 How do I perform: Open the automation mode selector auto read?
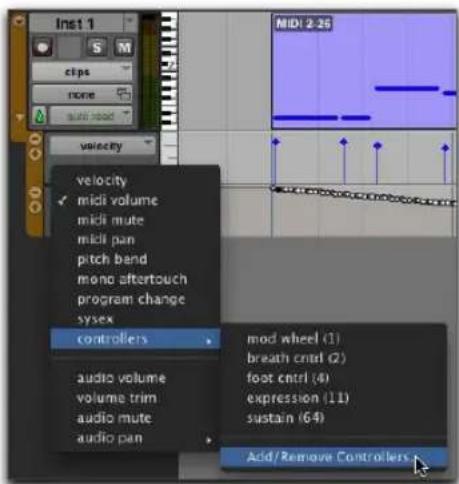pyautogui.click(x=91, y=116)
